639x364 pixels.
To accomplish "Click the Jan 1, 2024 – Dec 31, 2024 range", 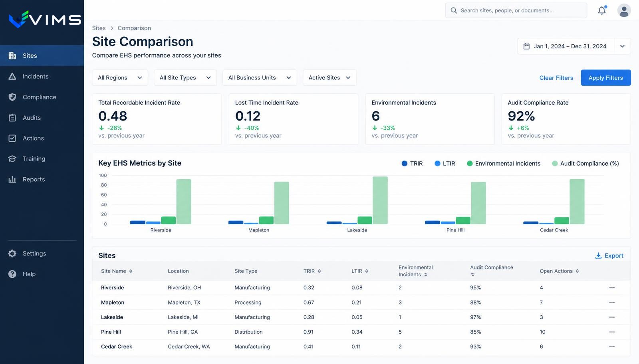I will coord(570,46).
